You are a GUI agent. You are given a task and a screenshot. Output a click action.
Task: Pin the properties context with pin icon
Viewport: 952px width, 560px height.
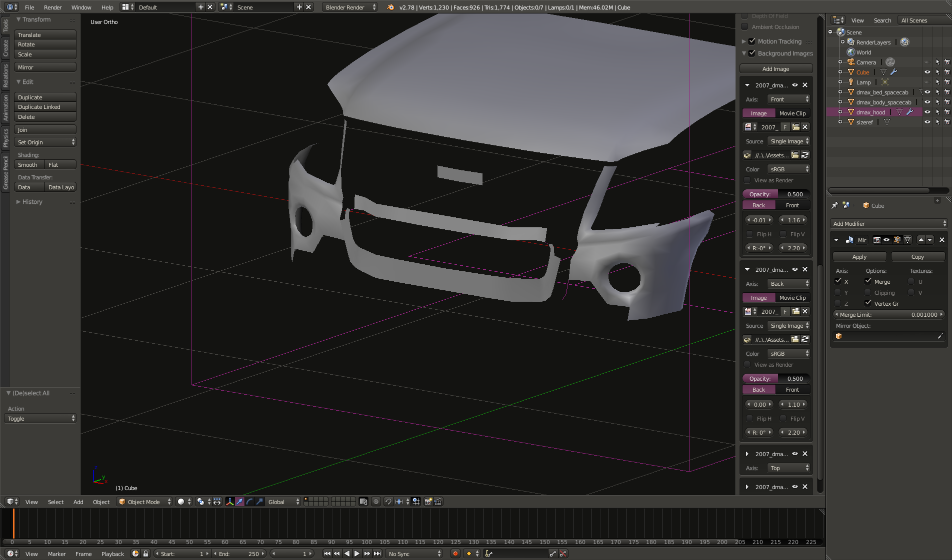click(x=834, y=205)
